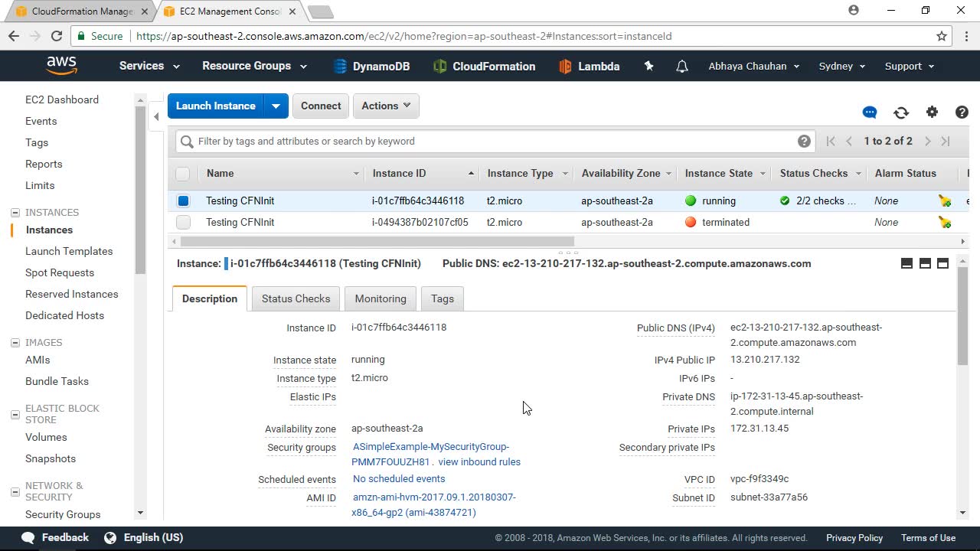Open CloudFormation service shortcut
Viewport: 980px width, 551px height.
[485, 67]
